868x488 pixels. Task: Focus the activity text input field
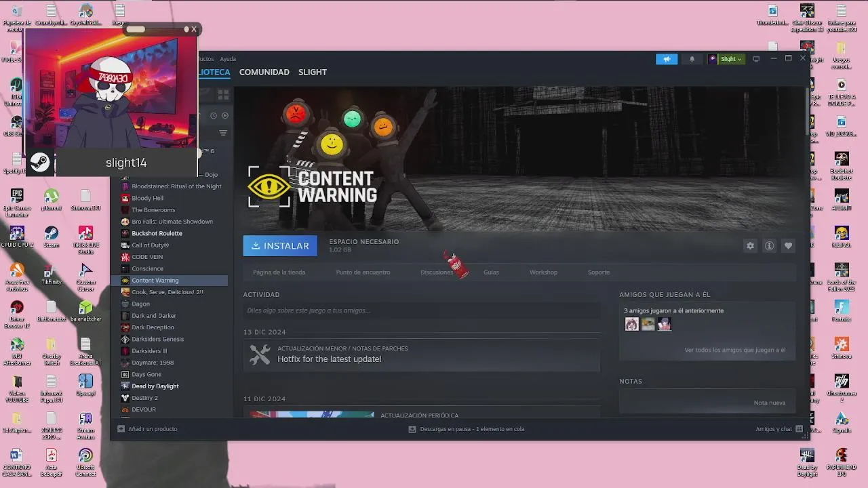click(421, 310)
